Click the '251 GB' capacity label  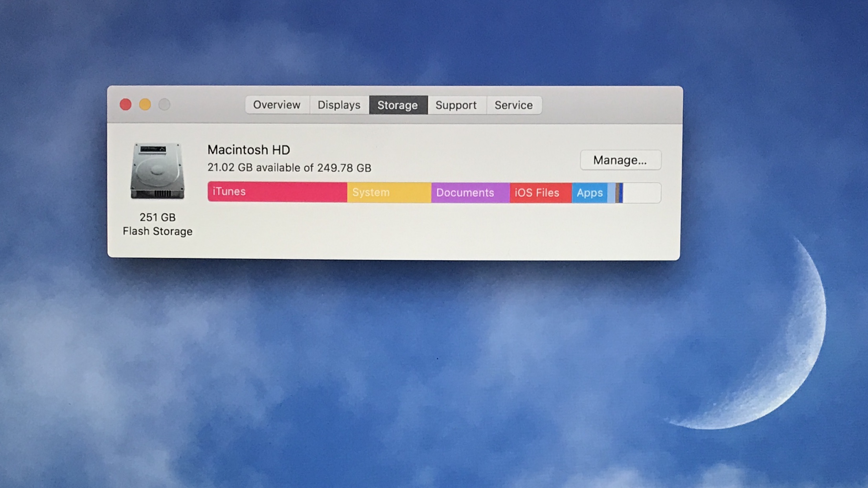(158, 217)
